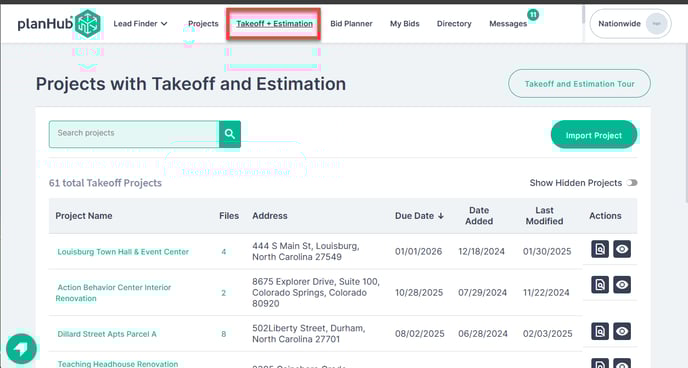Start the Takeoff and Estimation Tour
Viewport: 688px width, 368px height.
pos(579,84)
